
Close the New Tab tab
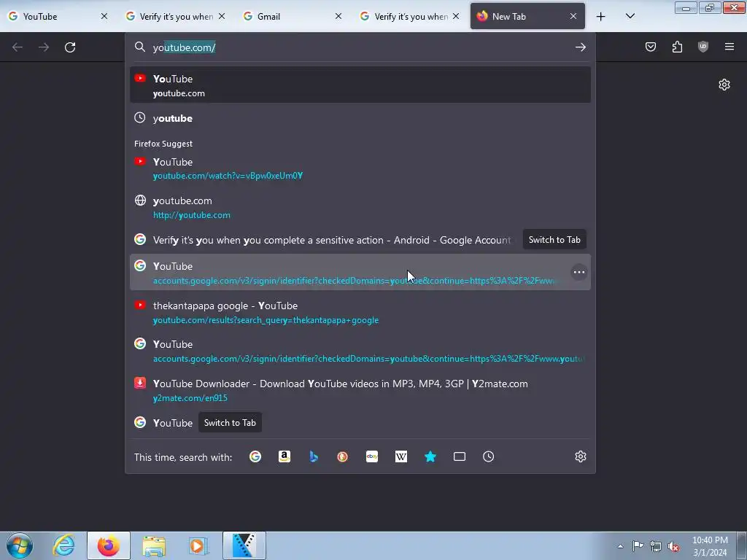tap(573, 16)
